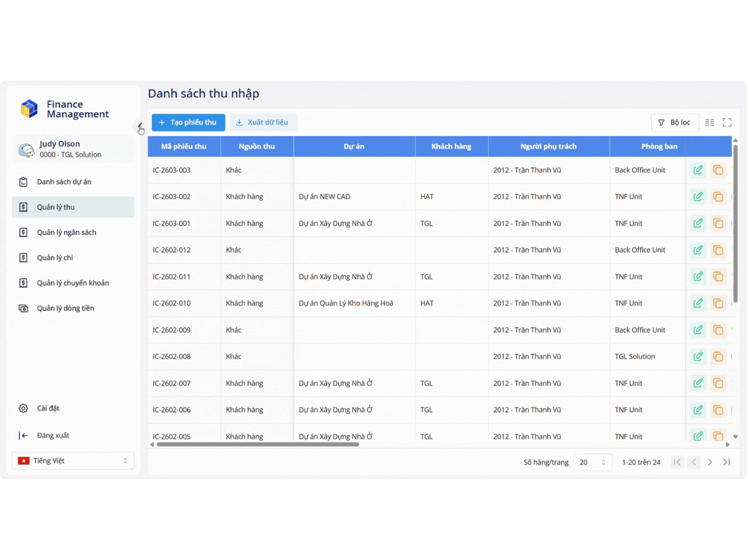The width and height of the screenshot is (747, 560).
Task: Click copy icon for row IC-2602-008
Action: [718, 357]
